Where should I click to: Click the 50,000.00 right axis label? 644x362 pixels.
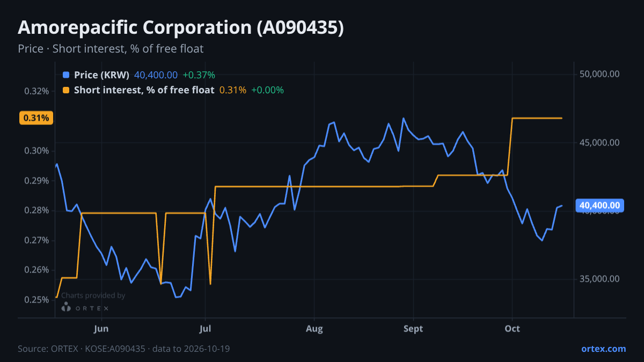(599, 74)
